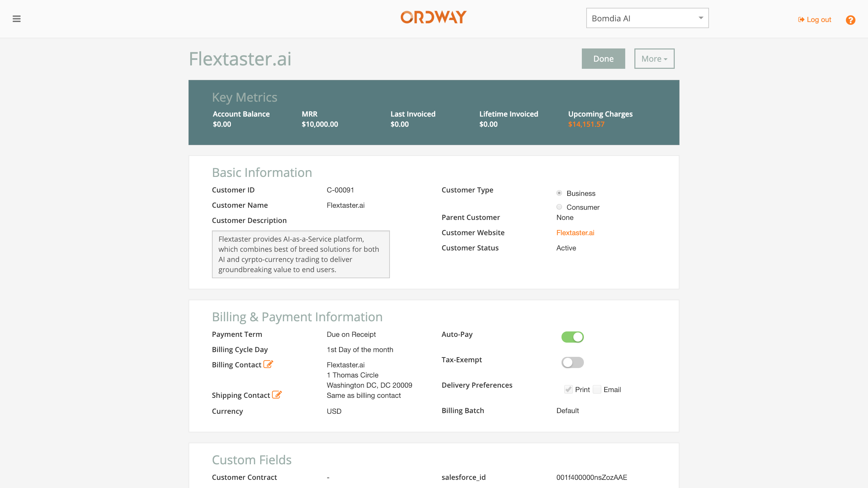
Task: Enable the Tax-Exempt toggle
Action: point(572,362)
